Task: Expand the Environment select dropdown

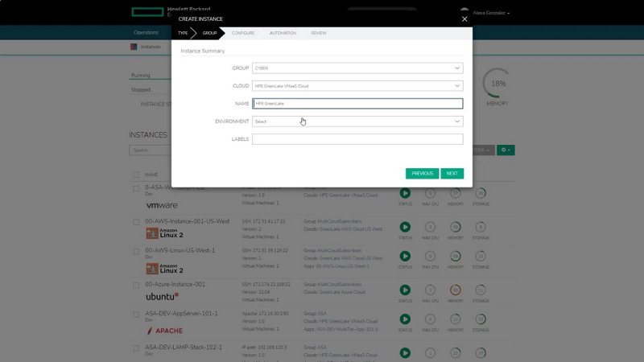Action: (357, 121)
